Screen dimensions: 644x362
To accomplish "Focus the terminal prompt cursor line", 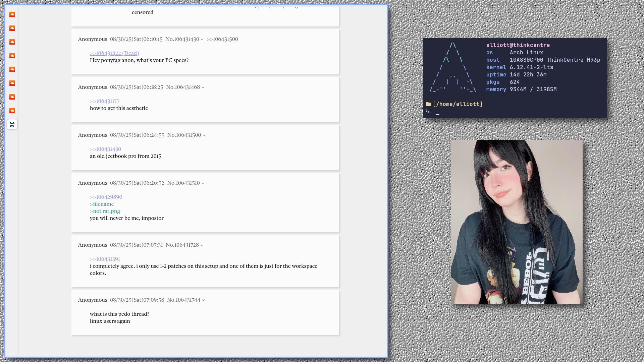I will tap(437, 112).
